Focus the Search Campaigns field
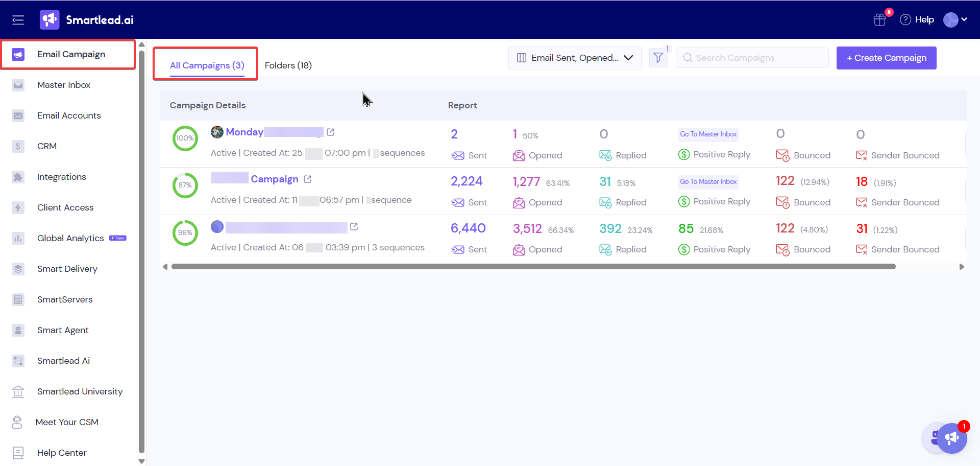The width and height of the screenshot is (980, 466). (752, 58)
